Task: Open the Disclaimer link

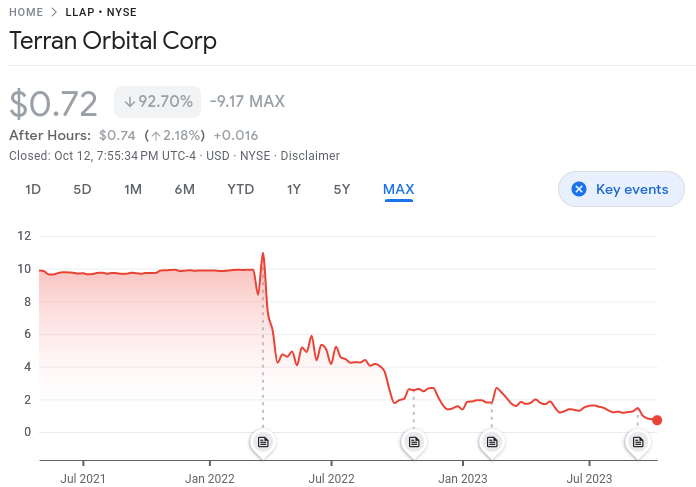Action: pyautogui.click(x=310, y=156)
